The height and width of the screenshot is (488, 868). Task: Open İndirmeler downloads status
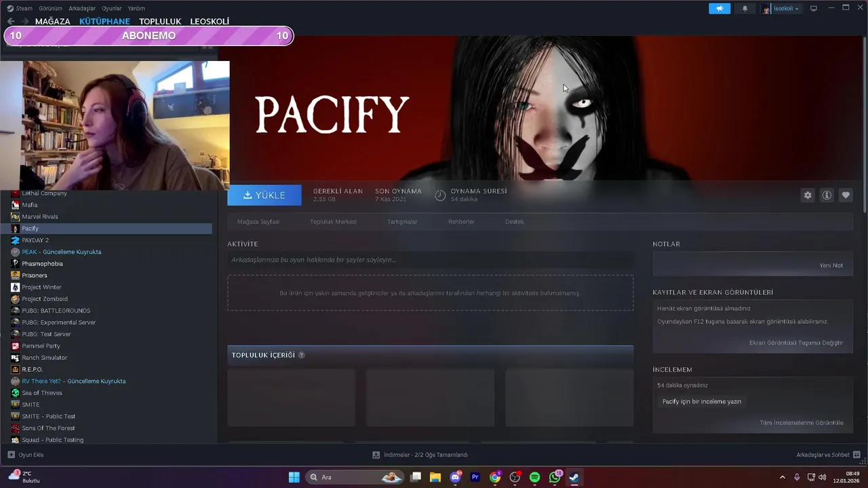(420, 455)
